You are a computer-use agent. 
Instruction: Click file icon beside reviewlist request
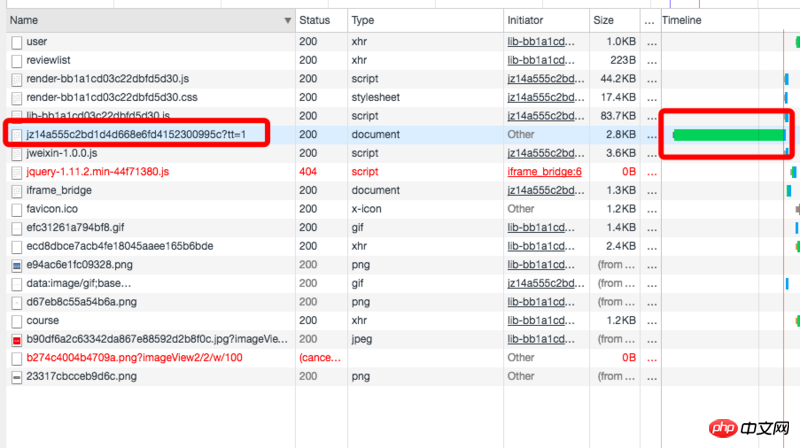pyautogui.click(x=16, y=61)
